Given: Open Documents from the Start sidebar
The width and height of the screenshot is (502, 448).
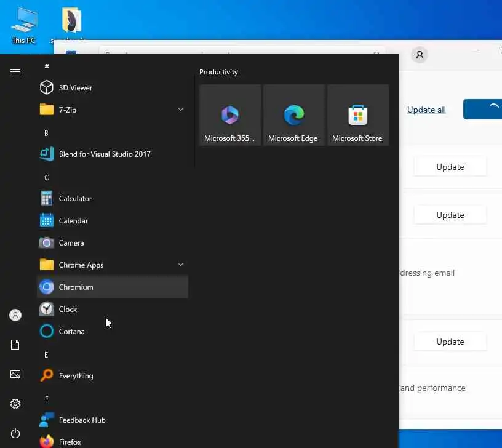Looking at the screenshot, I should point(15,345).
